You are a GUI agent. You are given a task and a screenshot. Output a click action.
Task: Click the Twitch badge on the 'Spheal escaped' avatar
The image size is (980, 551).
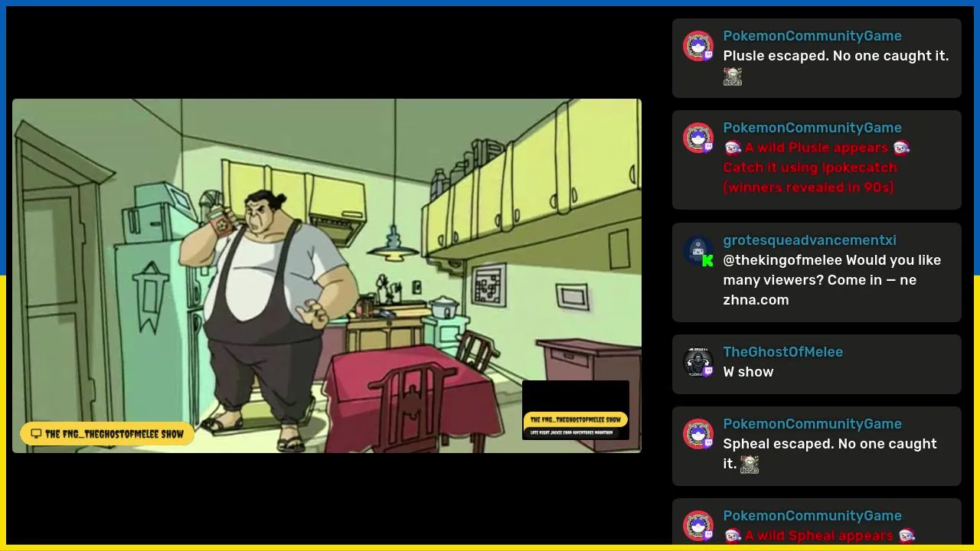click(x=708, y=443)
